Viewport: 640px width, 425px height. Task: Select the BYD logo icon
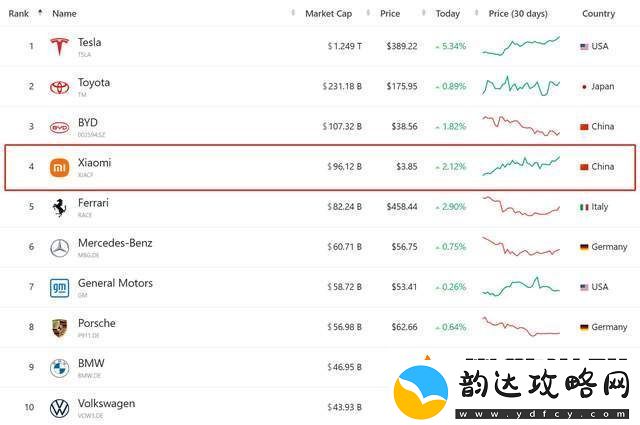click(x=60, y=127)
